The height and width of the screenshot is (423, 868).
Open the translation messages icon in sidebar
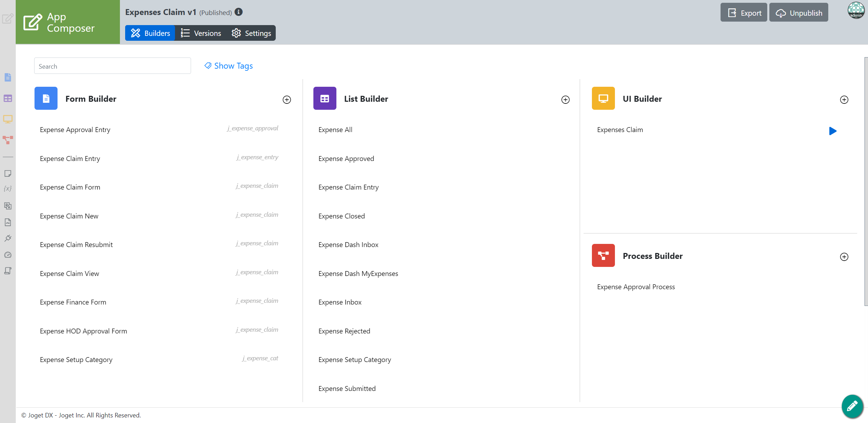point(8,206)
